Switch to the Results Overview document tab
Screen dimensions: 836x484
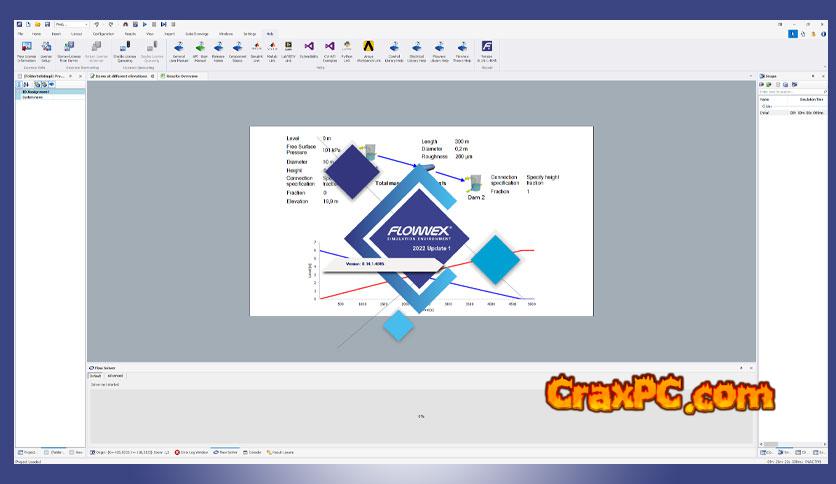tap(179, 76)
